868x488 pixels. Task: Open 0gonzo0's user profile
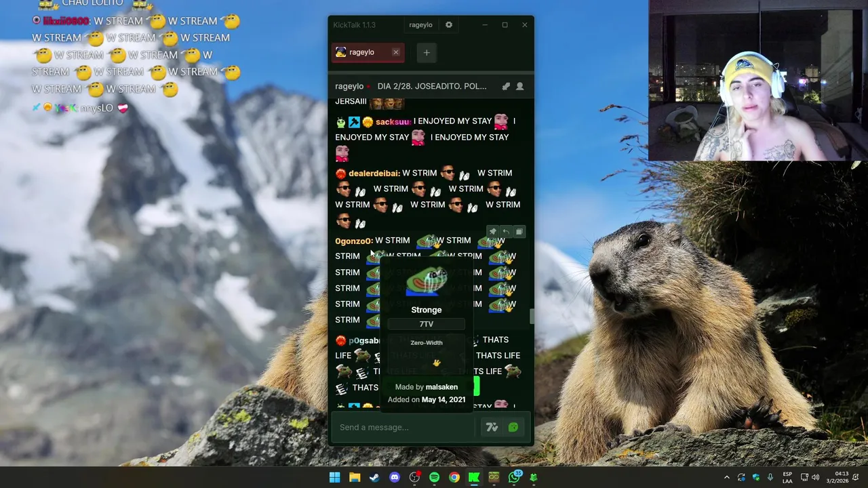[x=353, y=241]
